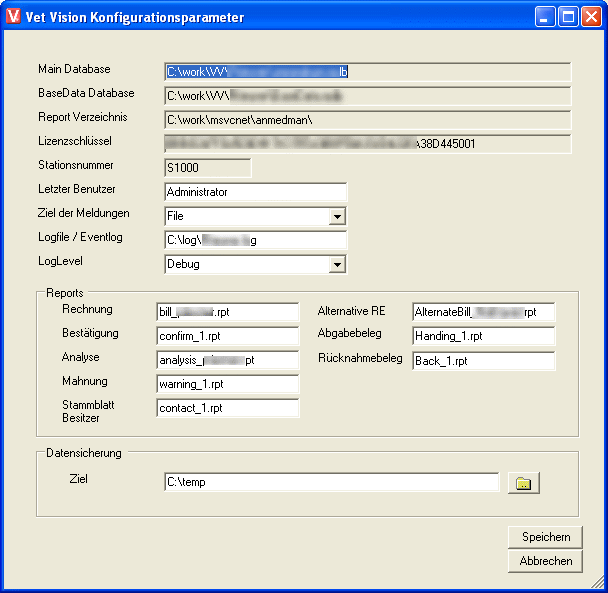
Task: Click the Lizenzschlüssel field
Action: click(368, 144)
